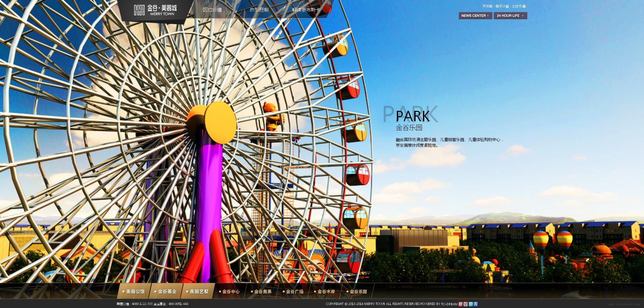This screenshot has width=644, height=308.
Task: Click the TO-DREAM footer credit
Action: [x=449, y=304]
